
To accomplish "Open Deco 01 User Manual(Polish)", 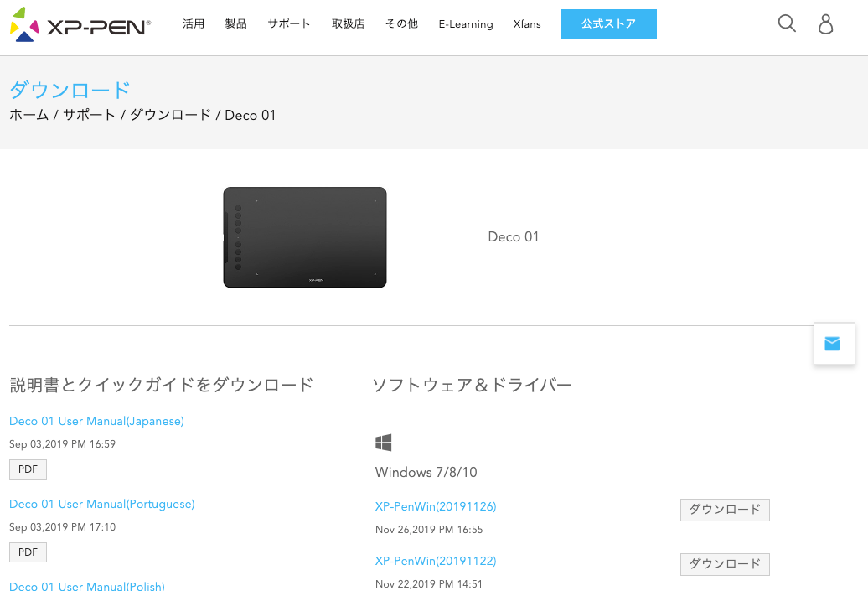I will [87, 586].
